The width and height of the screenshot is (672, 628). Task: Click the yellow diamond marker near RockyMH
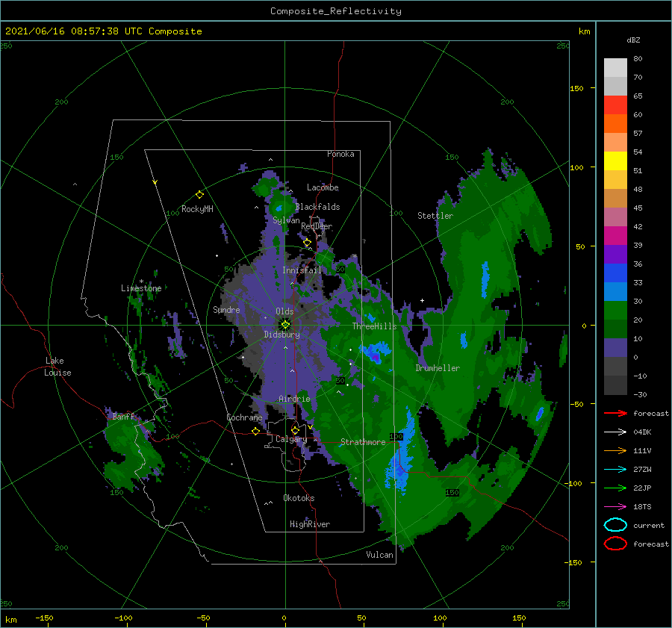[199, 194]
